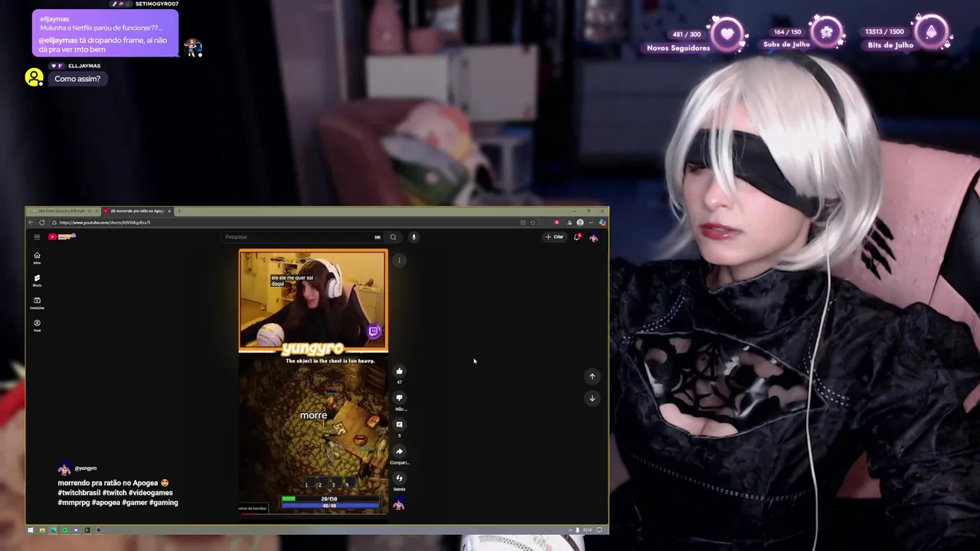
Task: Open the short's comments
Action: [399, 425]
